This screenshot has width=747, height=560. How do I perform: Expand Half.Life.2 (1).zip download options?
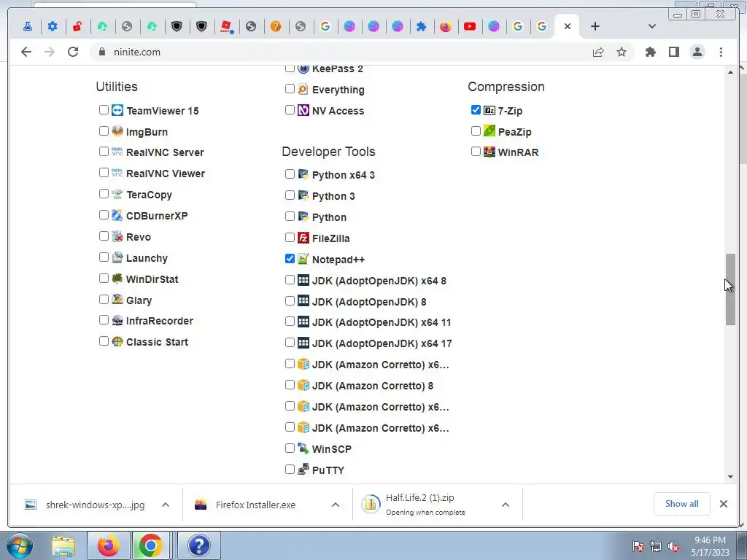pos(506,505)
